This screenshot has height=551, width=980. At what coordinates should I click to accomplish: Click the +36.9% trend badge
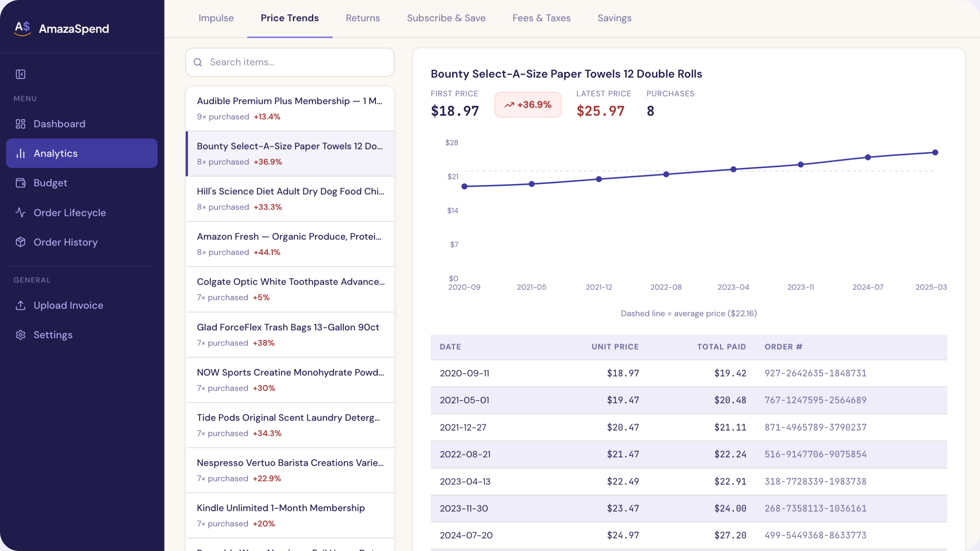tap(528, 105)
